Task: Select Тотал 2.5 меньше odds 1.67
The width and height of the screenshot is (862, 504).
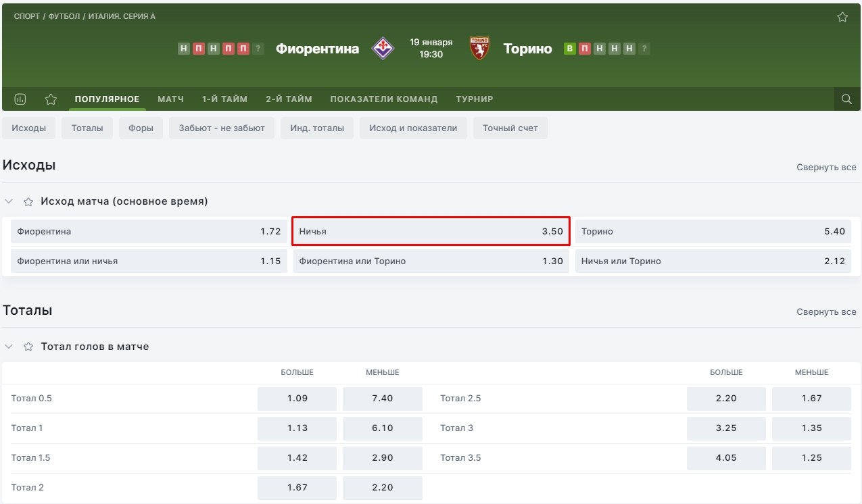Action: (811, 399)
